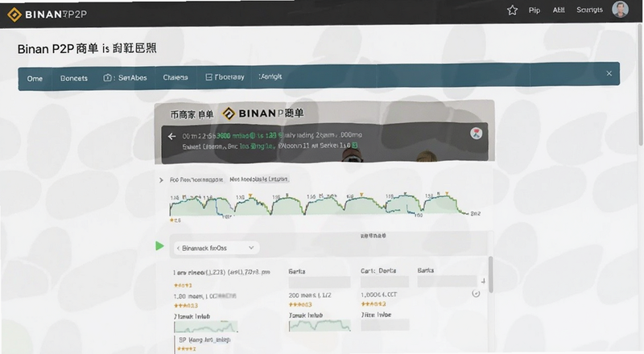This screenshot has height=354, width=644.
Task: Click the SerAbes tab clipboard icon
Action: click(108, 77)
